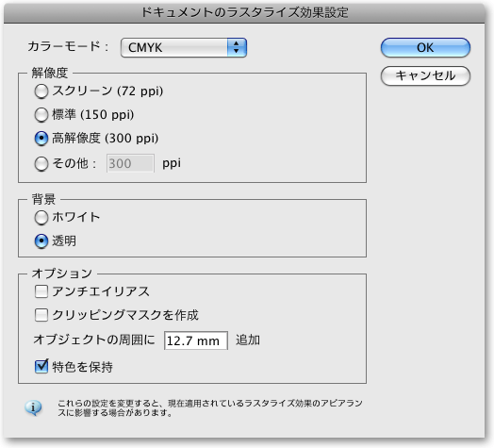Click the キャンセル button

click(425, 75)
